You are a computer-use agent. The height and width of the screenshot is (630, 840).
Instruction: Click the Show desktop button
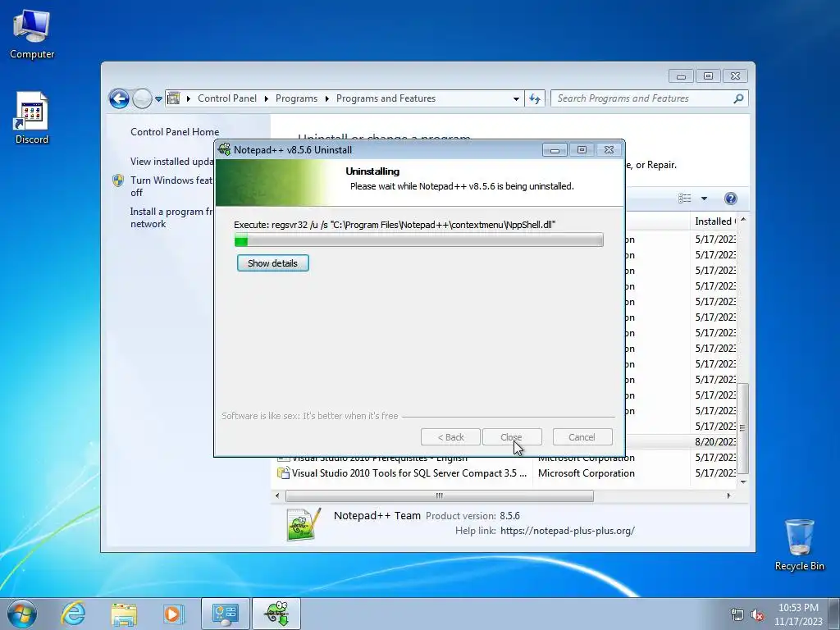click(x=836, y=614)
